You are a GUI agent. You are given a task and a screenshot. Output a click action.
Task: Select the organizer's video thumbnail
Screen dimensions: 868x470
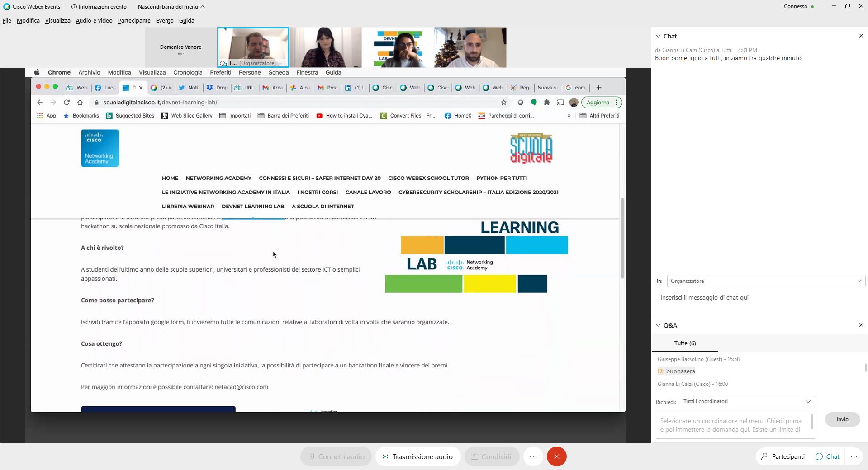(x=253, y=47)
